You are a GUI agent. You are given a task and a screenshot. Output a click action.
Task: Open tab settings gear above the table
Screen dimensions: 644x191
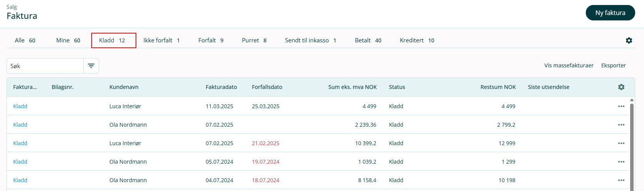629,40
